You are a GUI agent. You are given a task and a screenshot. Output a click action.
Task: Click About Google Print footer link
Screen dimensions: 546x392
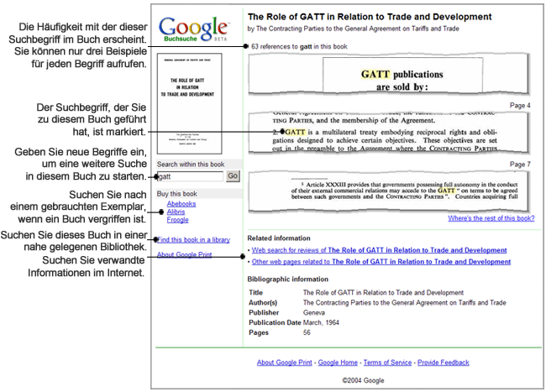285,363
